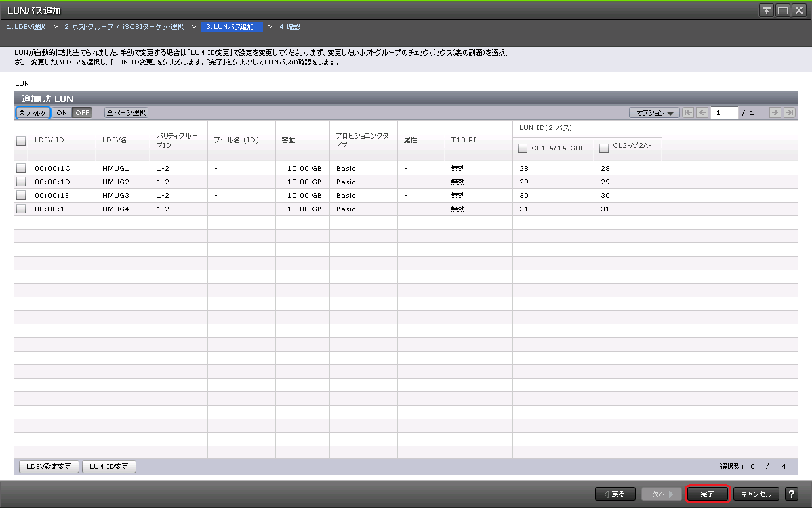This screenshot has width=812, height=508.
Task: Click the LUN ID変更 button
Action: (109, 467)
